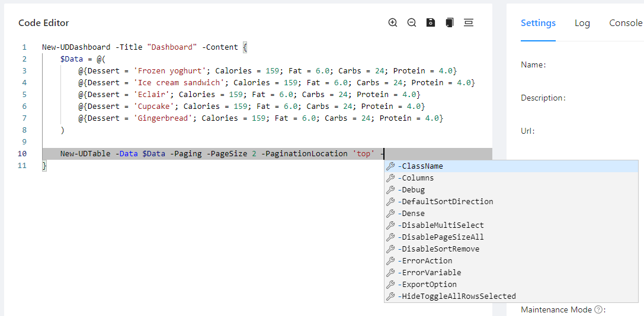644x316 pixels.
Task: Select -DisableMultiSelect autocomplete entry
Action: coord(441,225)
